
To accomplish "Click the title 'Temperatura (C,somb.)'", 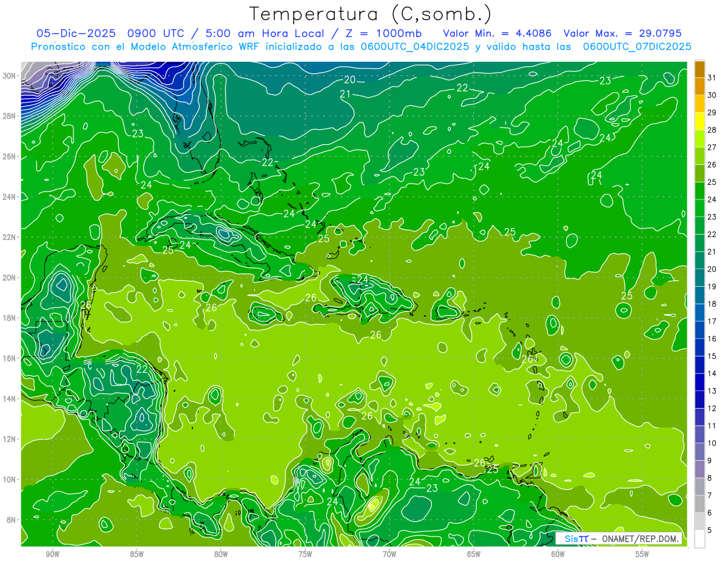I will (x=370, y=14).
